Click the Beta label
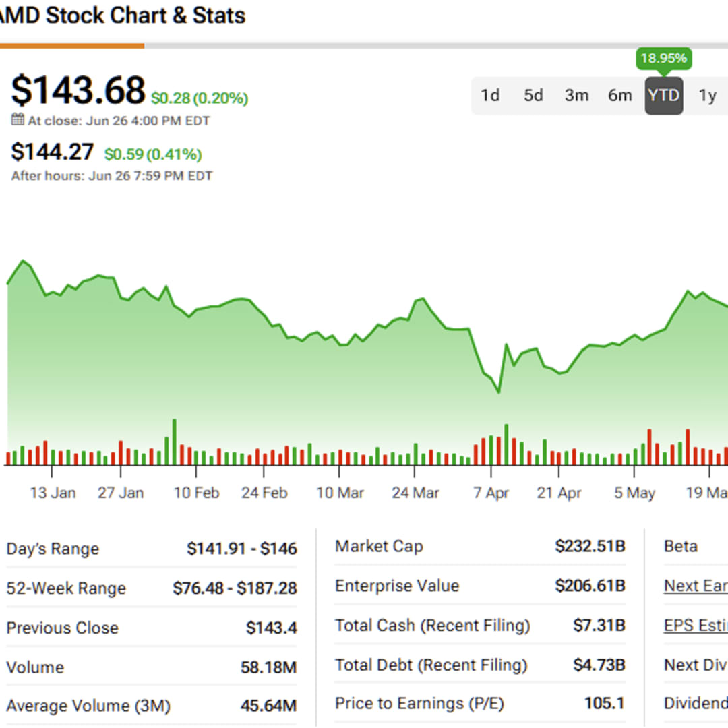The height and width of the screenshot is (728, 728). 681,546
